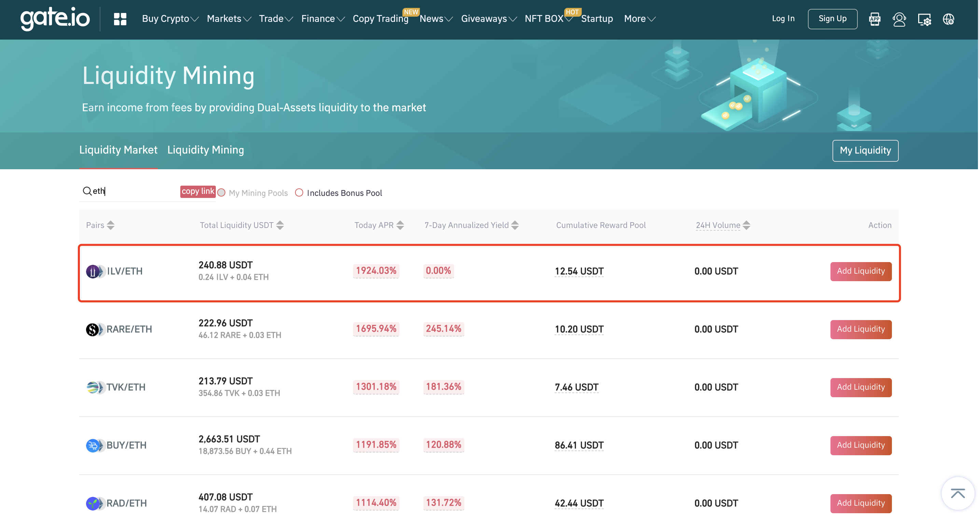
Task: Switch to the Liquidity Mining tab
Action: coord(206,150)
